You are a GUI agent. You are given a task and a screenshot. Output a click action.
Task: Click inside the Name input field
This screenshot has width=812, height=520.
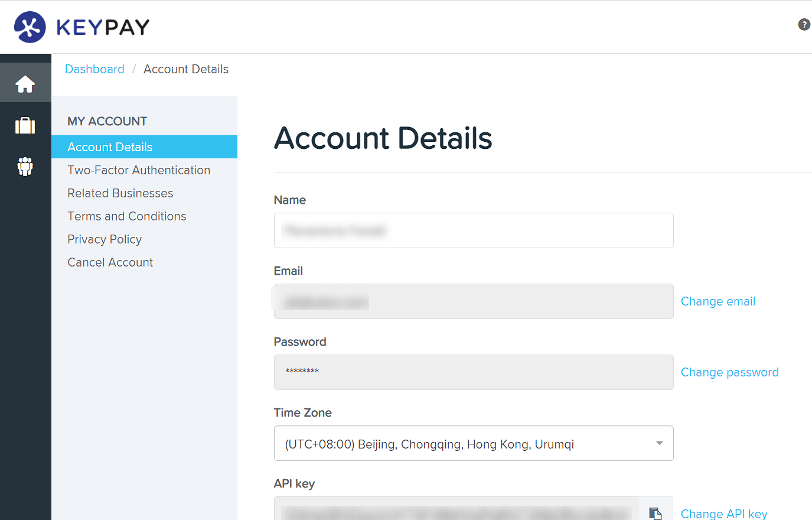(x=472, y=230)
